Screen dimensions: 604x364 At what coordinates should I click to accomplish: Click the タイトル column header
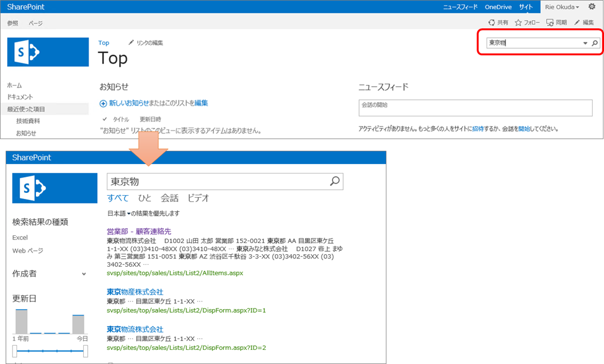[x=121, y=119]
